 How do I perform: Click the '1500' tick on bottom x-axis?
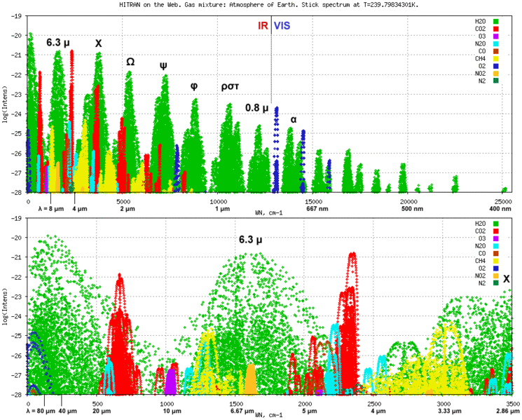point(235,404)
